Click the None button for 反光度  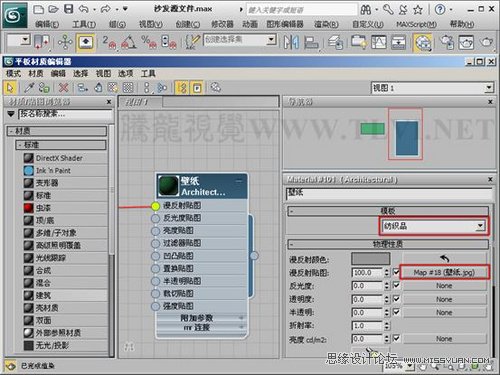click(x=444, y=286)
